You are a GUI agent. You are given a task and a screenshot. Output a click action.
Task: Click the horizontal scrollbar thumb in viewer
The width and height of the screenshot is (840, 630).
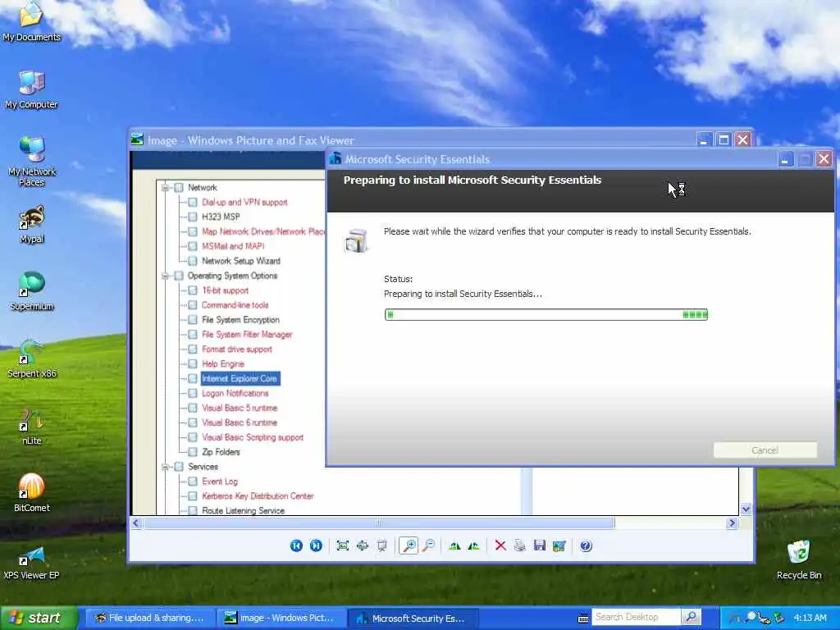coord(379,523)
